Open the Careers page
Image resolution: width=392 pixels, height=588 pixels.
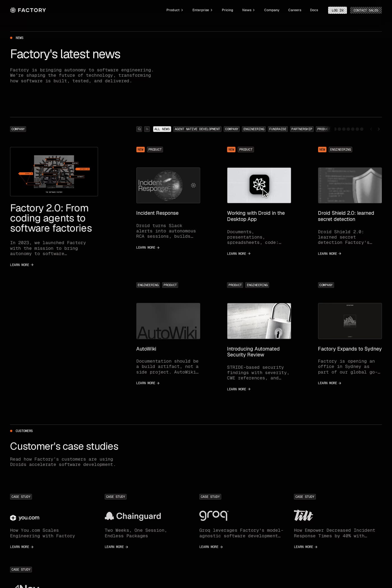(x=295, y=10)
